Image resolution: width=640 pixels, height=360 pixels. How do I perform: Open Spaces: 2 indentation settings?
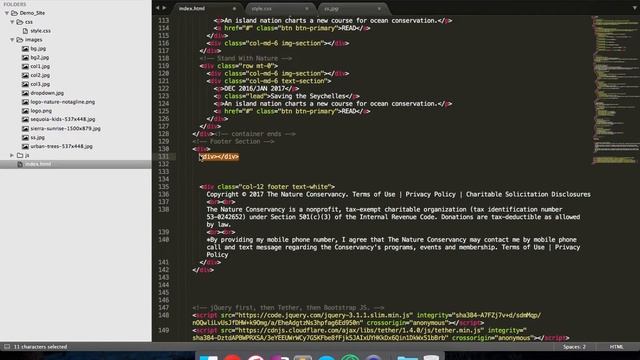pos(574,347)
